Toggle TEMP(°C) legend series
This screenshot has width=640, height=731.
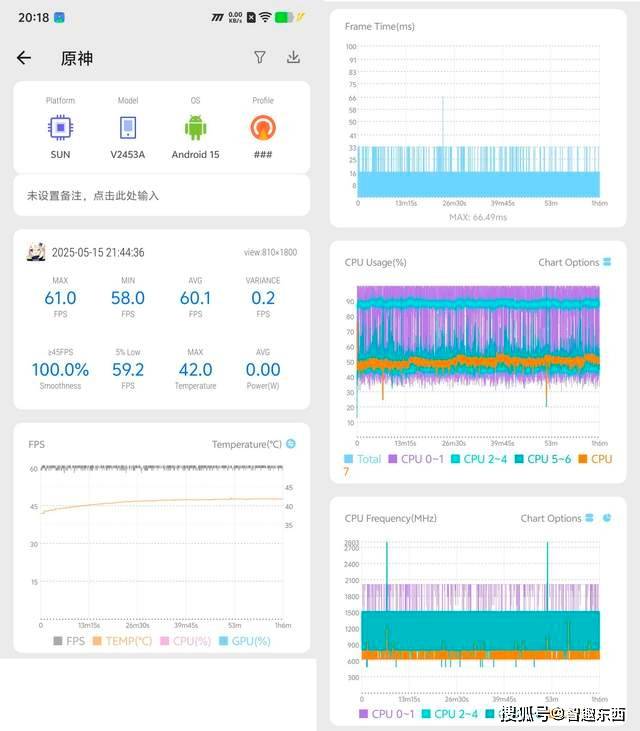[x=123, y=641]
